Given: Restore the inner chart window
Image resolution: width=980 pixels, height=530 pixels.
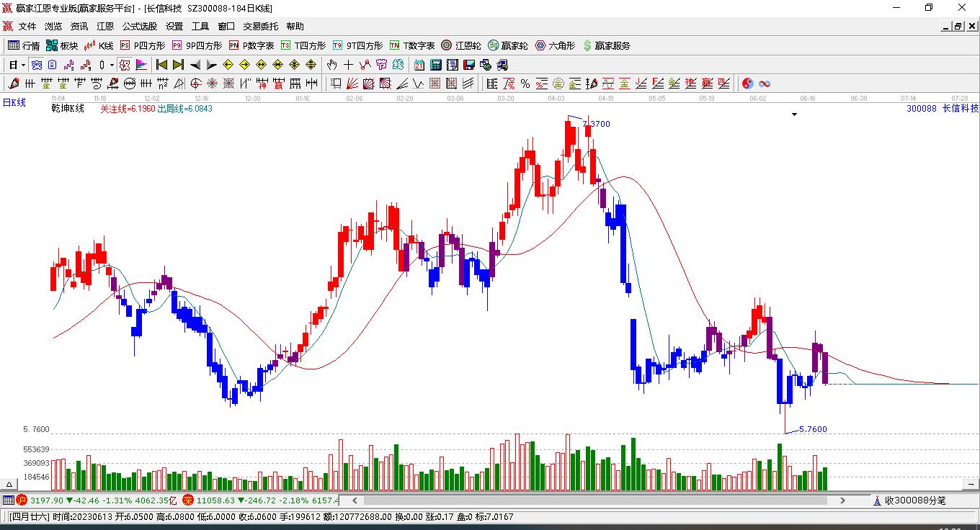Looking at the screenshot, I should point(958,27).
